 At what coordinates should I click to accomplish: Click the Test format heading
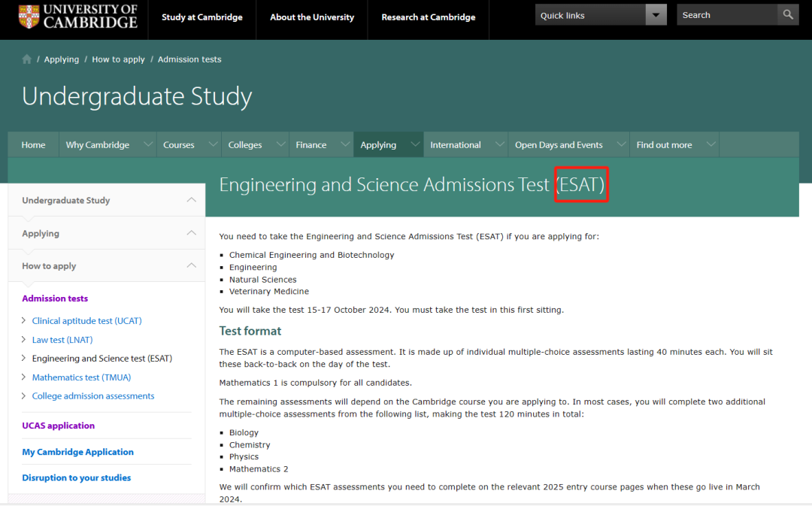click(x=250, y=331)
